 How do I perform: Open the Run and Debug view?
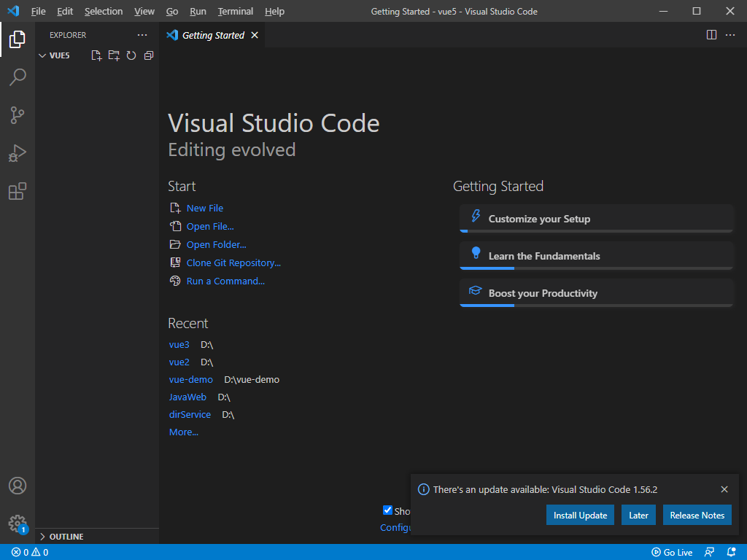tap(18, 153)
